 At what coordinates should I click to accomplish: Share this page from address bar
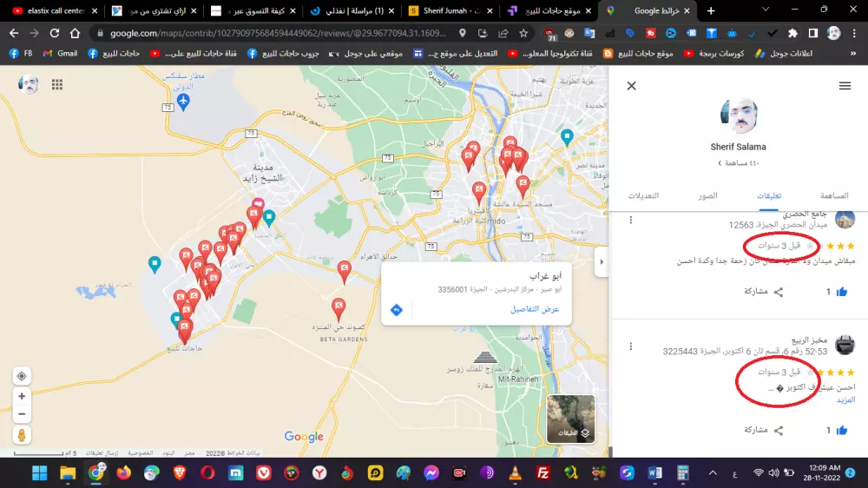[x=503, y=33]
